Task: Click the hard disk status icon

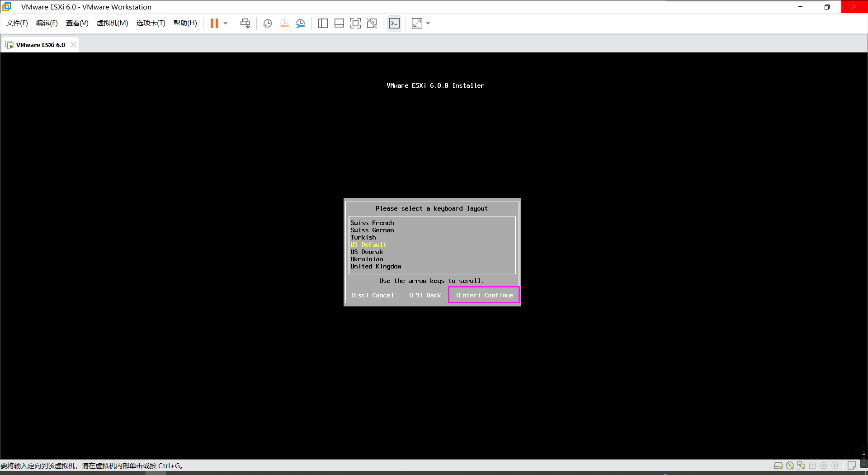Action: coord(778,466)
